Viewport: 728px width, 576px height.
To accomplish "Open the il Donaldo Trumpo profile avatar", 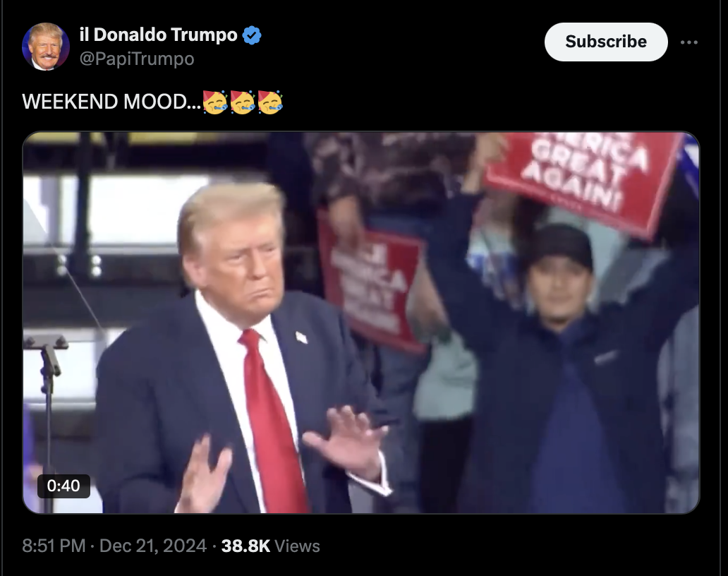I will pyautogui.click(x=45, y=47).
